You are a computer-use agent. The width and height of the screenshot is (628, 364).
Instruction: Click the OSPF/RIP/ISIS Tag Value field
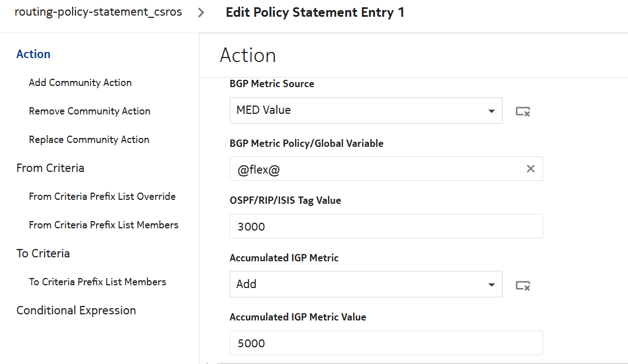(x=386, y=227)
